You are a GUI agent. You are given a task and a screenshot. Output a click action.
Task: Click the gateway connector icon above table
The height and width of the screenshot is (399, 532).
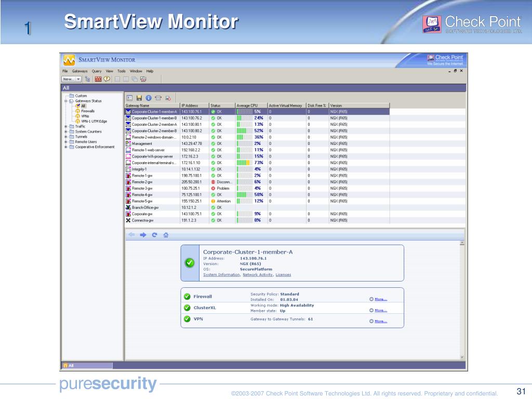[158, 98]
